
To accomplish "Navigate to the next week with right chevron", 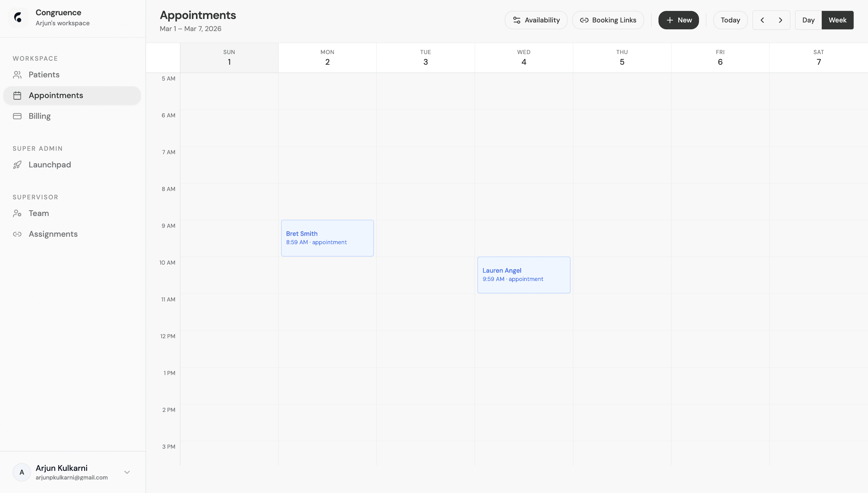I will [x=780, y=20].
